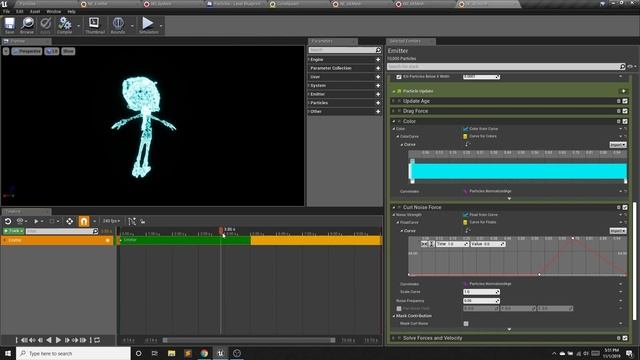Image resolution: width=640 pixels, height=360 pixels.
Task: Collapse the Curl Noise Force module
Action: click(x=394, y=207)
